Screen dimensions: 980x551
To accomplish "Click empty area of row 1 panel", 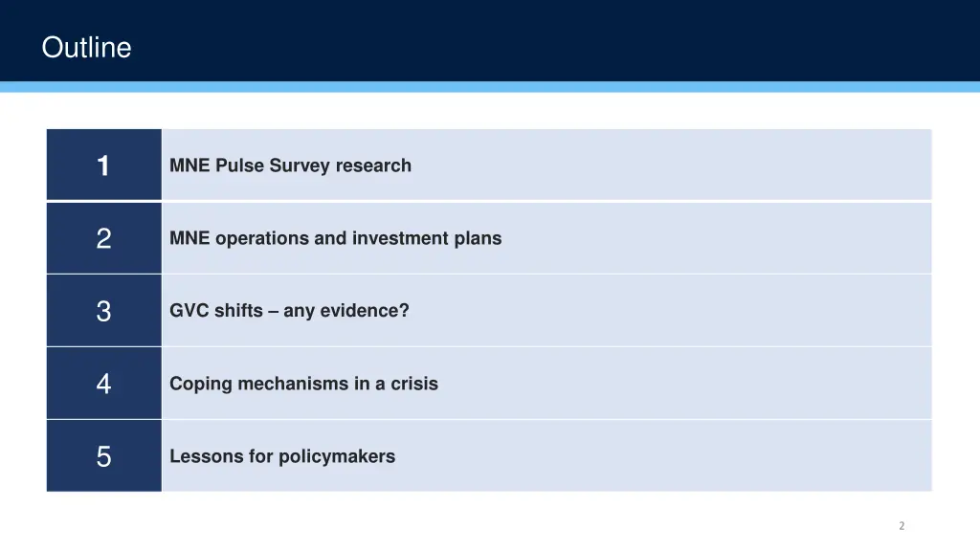I will pyautogui.click(x=672, y=165).
